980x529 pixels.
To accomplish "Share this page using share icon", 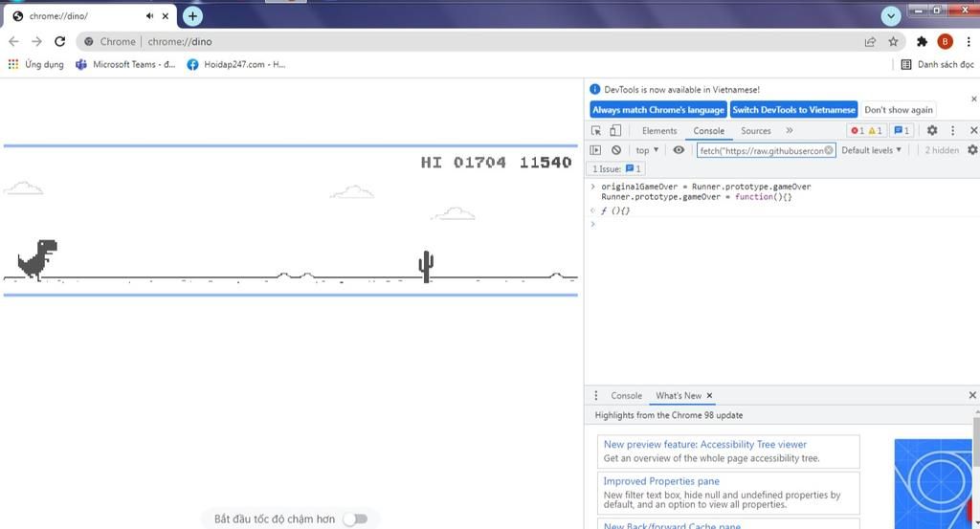I will click(x=870, y=42).
